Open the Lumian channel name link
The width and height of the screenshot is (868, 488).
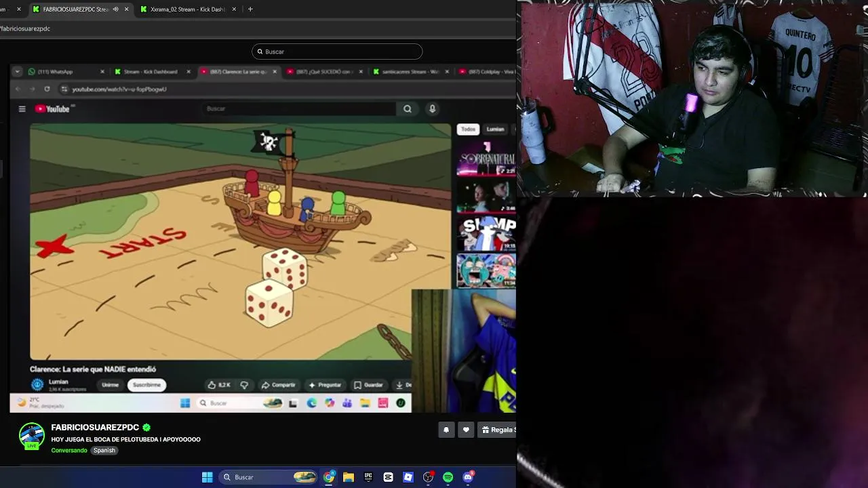coord(58,382)
